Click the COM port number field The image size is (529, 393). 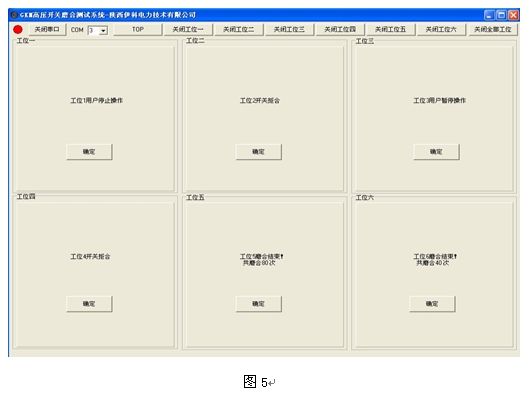coord(94,30)
